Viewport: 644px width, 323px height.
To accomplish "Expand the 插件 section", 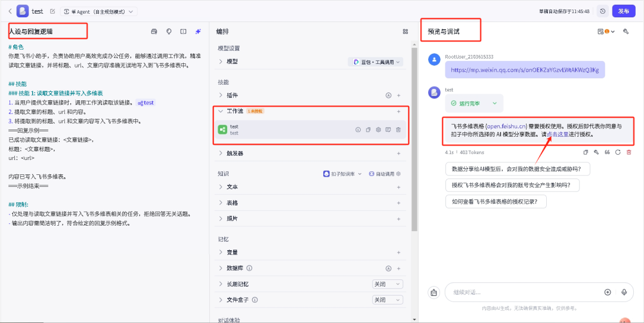I will pos(221,95).
